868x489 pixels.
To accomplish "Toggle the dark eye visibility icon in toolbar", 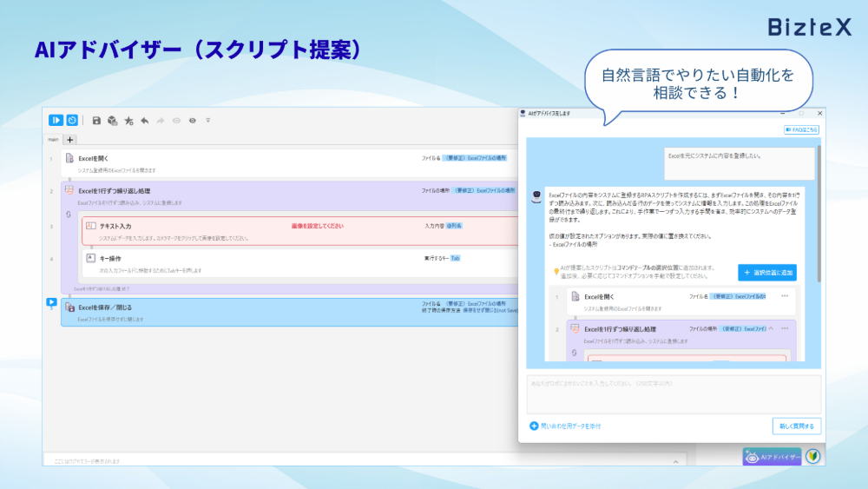I will [193, 120].
